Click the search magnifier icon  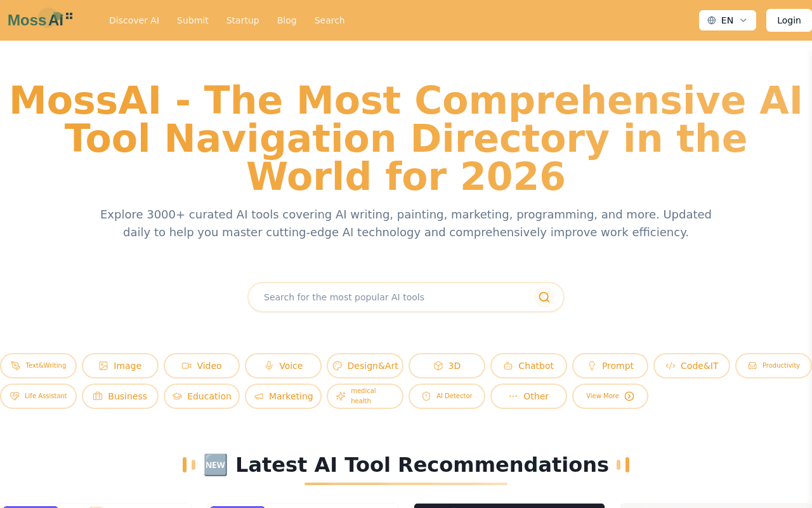point(544,297)
